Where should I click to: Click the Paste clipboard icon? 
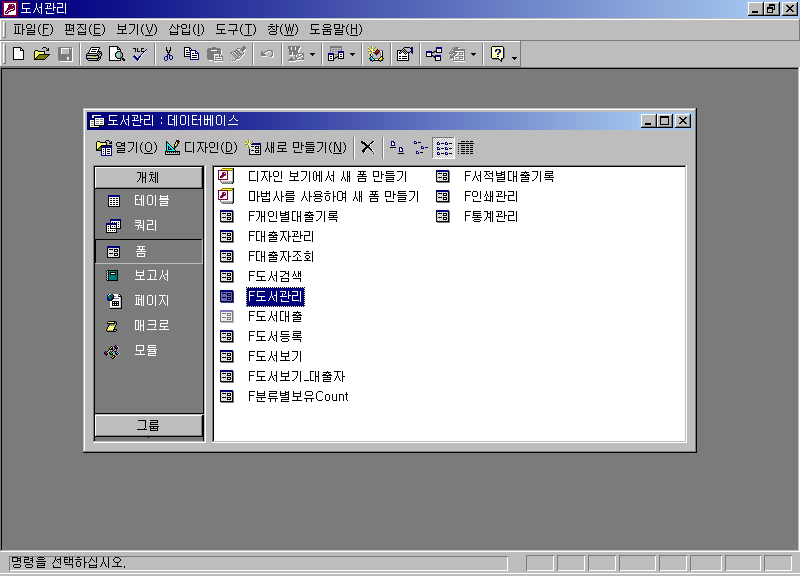pyautogui.click(x=215, y=54)
